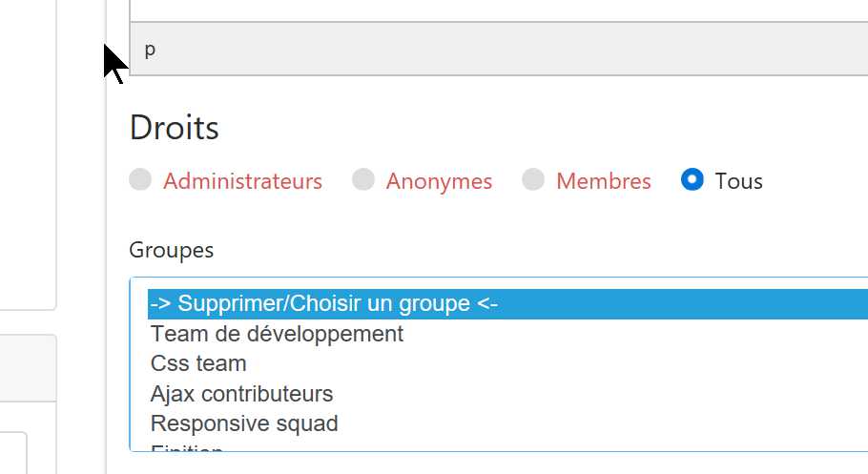Click the Droits section heading
Viewport: 868px width, 474px height.
(174, 128)
